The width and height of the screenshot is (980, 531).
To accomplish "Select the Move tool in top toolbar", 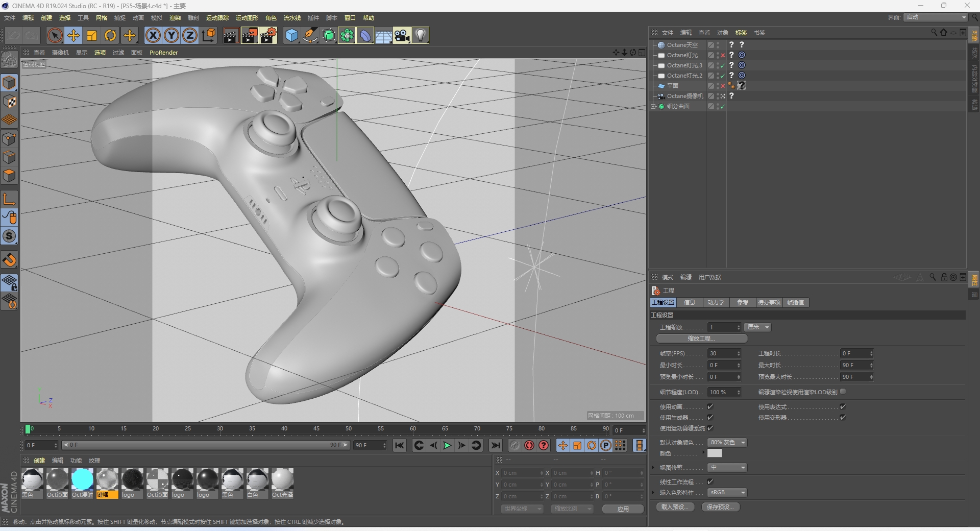I will pos(73,35).
